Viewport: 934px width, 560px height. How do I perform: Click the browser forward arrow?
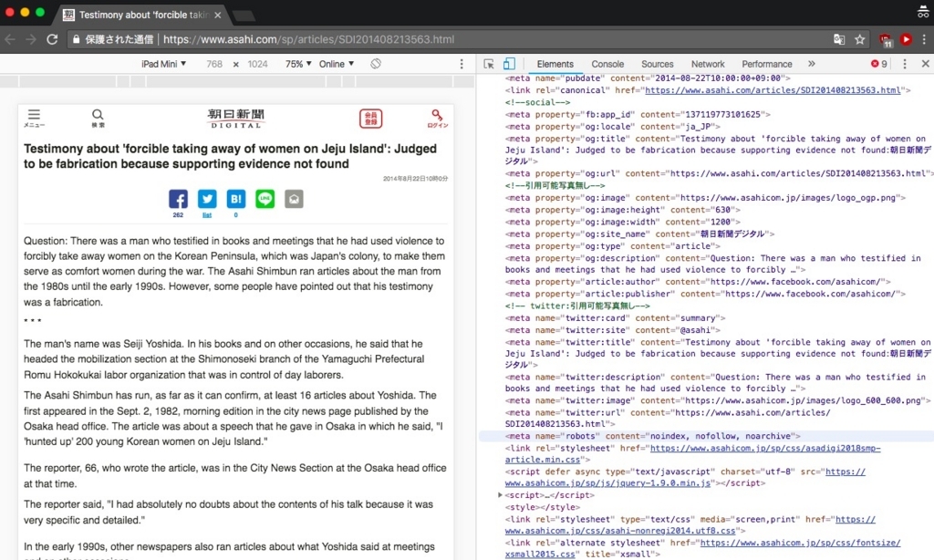[31, 39]
